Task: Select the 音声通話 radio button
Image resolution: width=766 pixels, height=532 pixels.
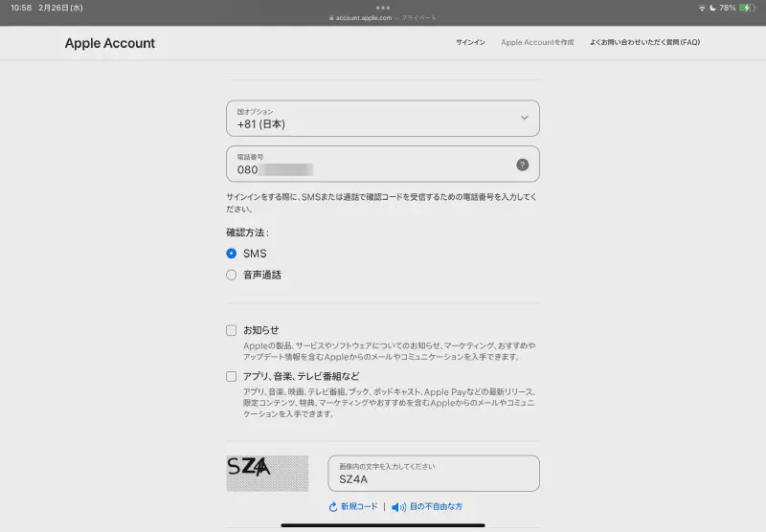Action: 231,275
